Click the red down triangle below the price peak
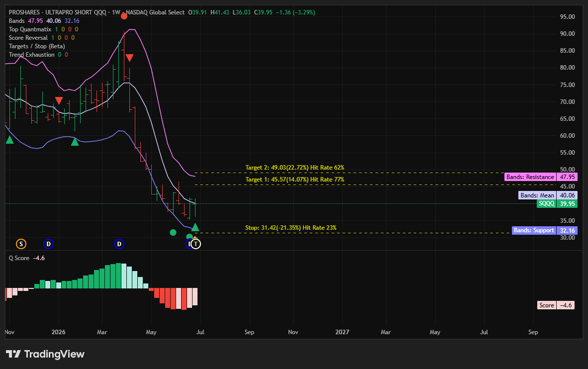Screen dimensions: 588x369 [x=129, y=58]
